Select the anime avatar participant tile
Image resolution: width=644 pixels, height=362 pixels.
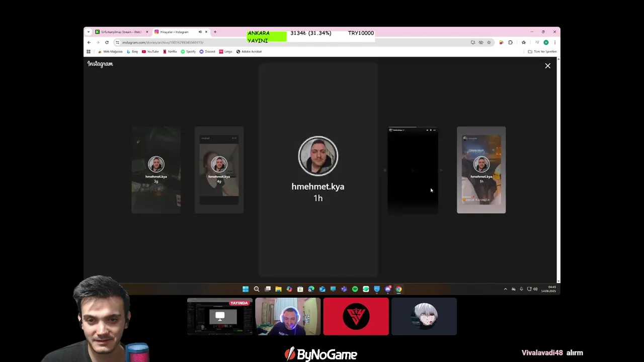(424, 316)
